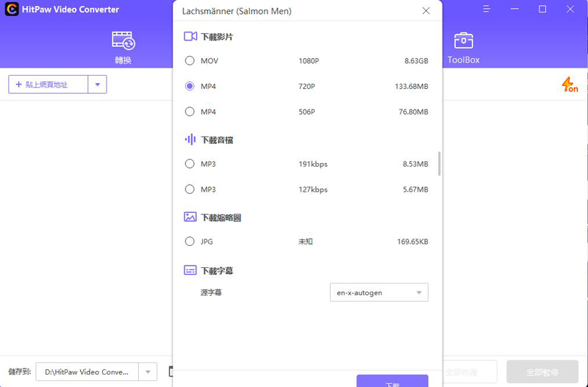
Task: Select the JPG thumbnail download option
Action: (190, 242)
